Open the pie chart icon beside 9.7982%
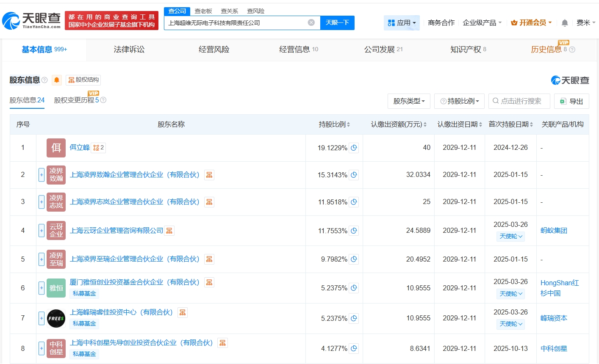The height and width of the screenshot is (364, 599). pyautogui.click(x=354, y=259)
